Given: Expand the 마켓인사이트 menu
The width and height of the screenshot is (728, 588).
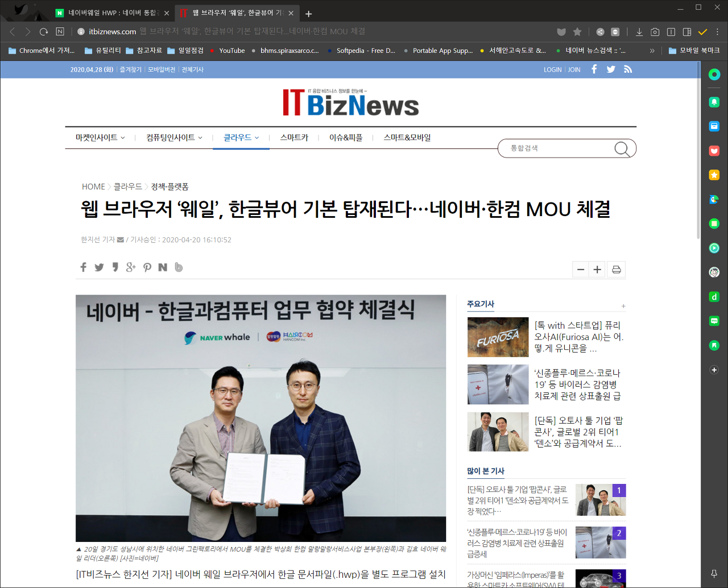Looking at the screenshot, I should [100, 138].
